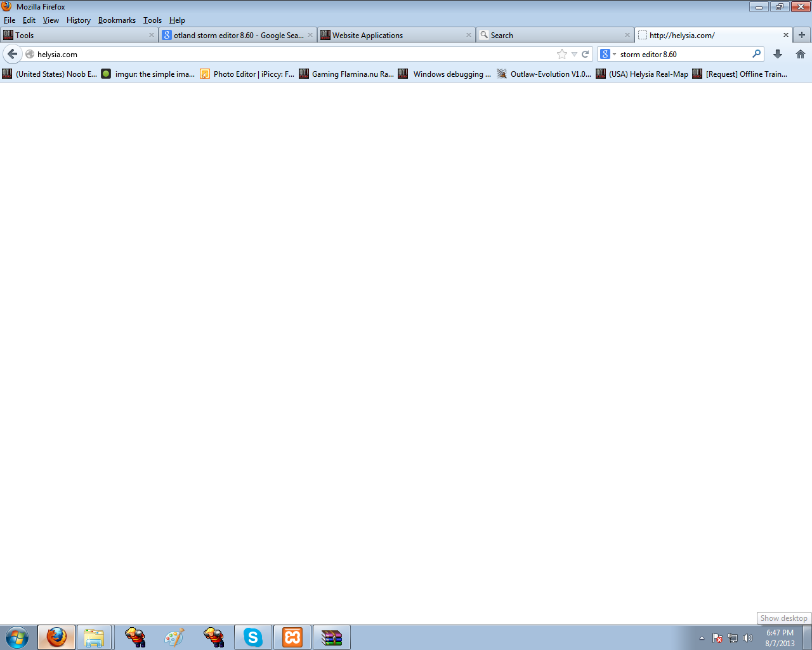812x650 pixels.
Task: Open the second red character taskbar app
Action: pyautogui.click(x=214, y=637)
